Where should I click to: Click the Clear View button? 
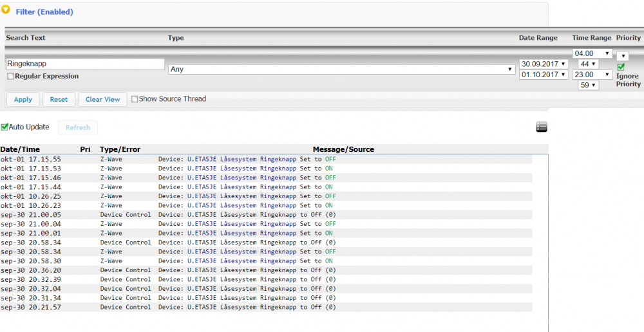(102, 99)
